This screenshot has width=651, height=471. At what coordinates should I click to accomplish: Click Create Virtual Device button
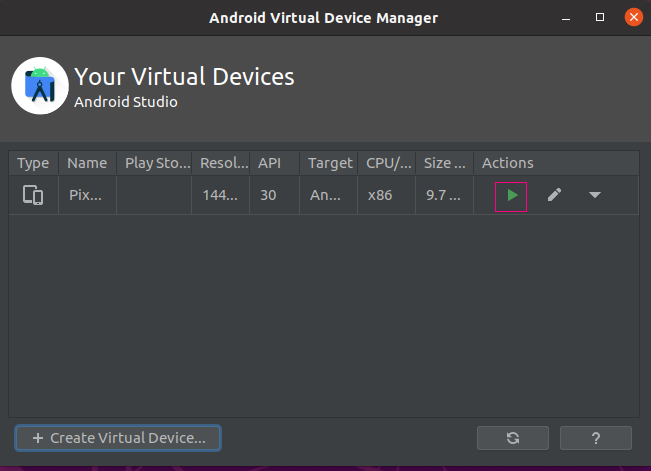tap(118, 438)
